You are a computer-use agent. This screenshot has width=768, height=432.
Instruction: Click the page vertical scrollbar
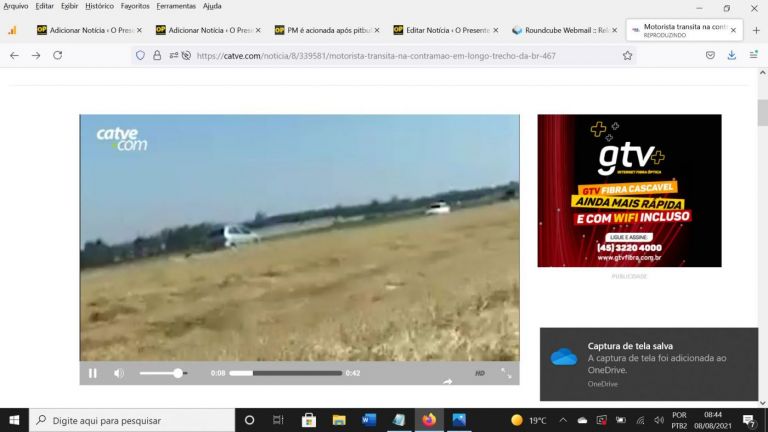pos(763,113)
